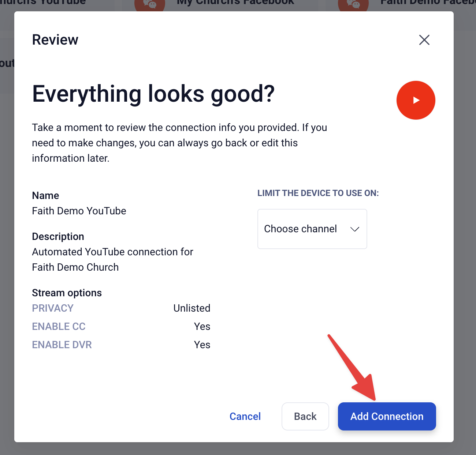Viewport: 476px width, 455px height.
Task: Click the Add Connection button
Action: click(x=387, y=416)
